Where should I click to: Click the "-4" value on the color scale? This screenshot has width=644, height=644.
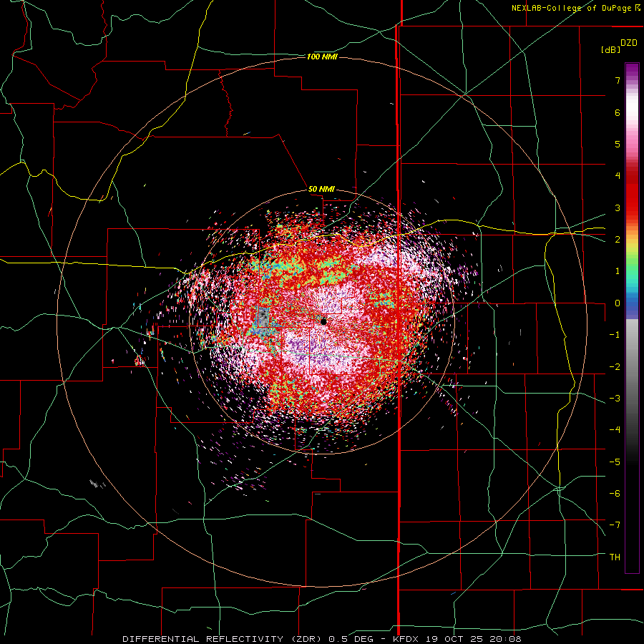pyautogui.click(x=615, y=430)
